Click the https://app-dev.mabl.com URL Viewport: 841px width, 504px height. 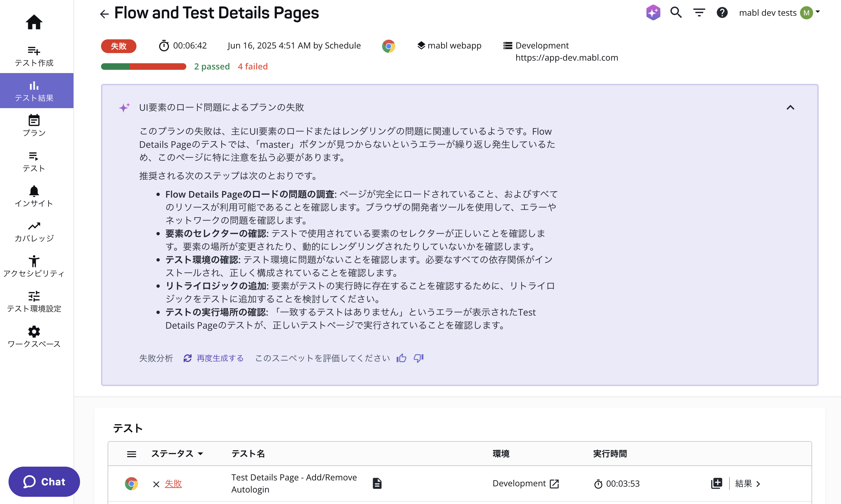tap(567, 58)
